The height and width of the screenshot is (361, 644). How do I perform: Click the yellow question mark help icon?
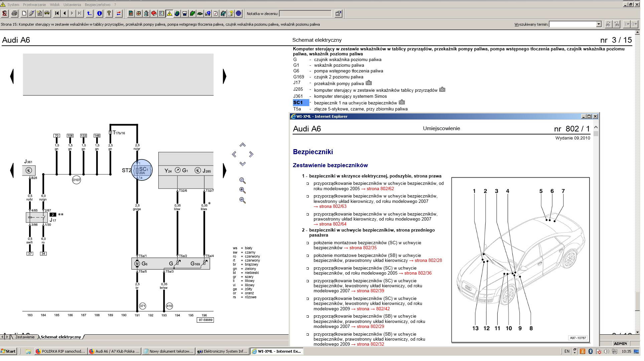click(x=109, y=14)
